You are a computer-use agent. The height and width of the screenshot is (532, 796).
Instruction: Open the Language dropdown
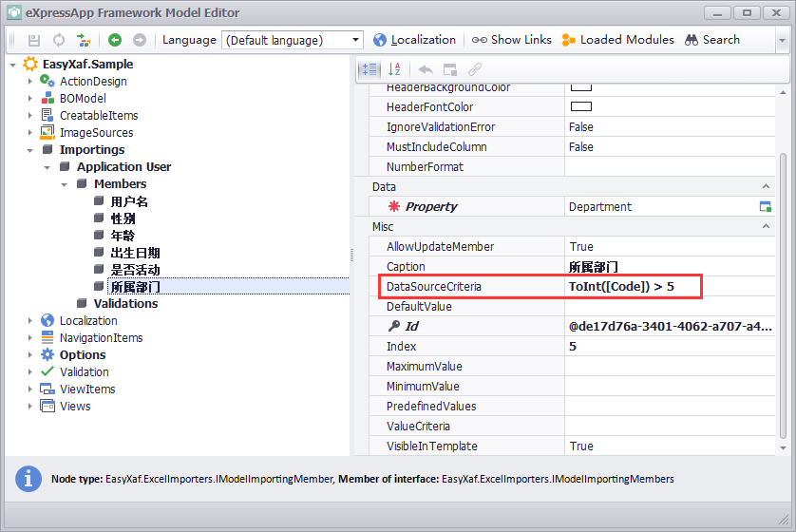coord(356,40)
